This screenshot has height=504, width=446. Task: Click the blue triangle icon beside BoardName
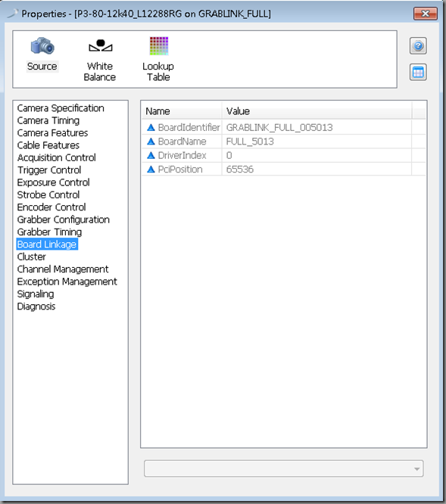[x=151, y=142]
